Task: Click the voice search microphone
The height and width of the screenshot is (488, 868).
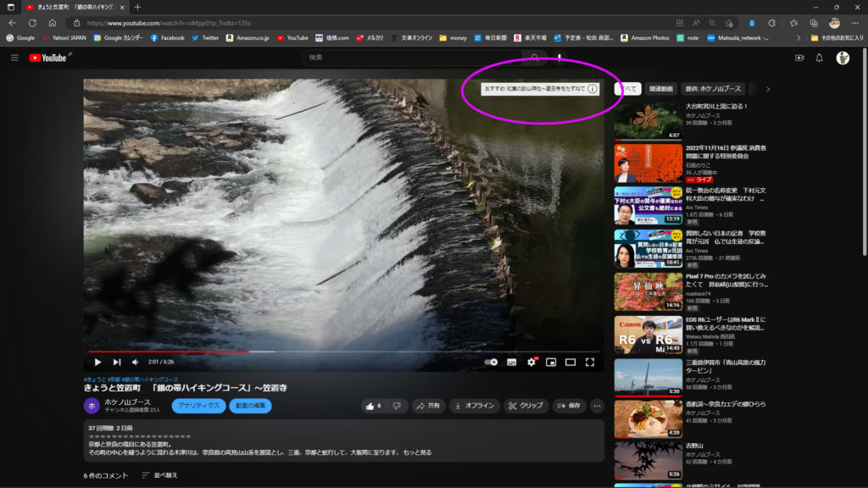Action: [x=559, y=58]
